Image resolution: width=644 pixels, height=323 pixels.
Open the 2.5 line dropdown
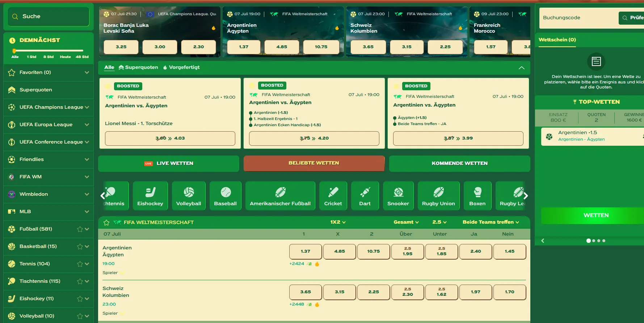click(x=439, y=222)
